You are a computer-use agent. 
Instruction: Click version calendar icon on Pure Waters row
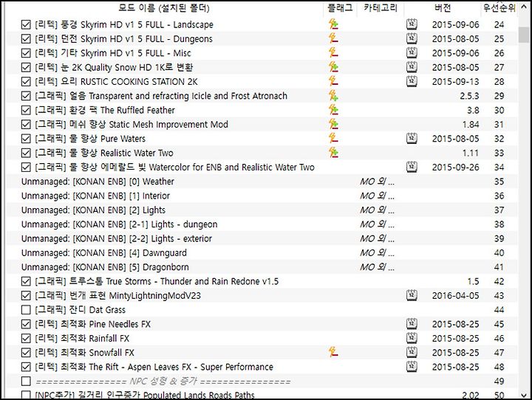(412, 138)
